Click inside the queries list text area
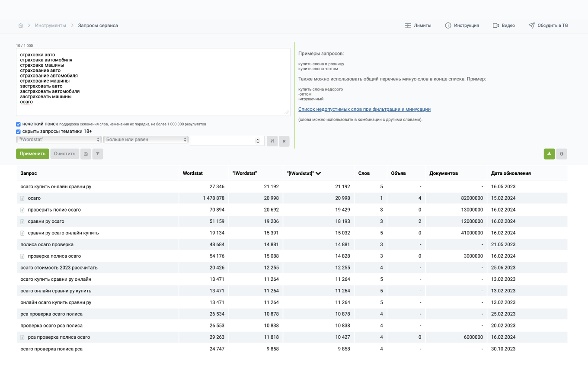This screenshot has width=588, height=372. click(153, 82)
